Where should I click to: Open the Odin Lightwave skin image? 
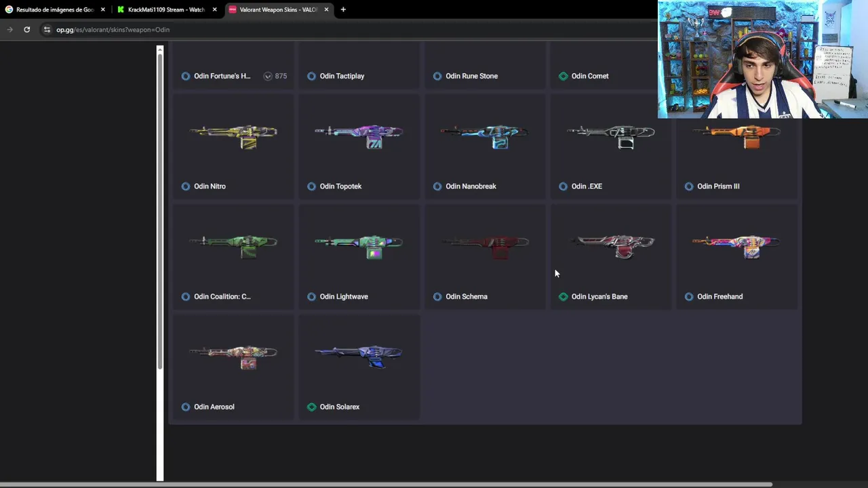(x=359, y=246)
